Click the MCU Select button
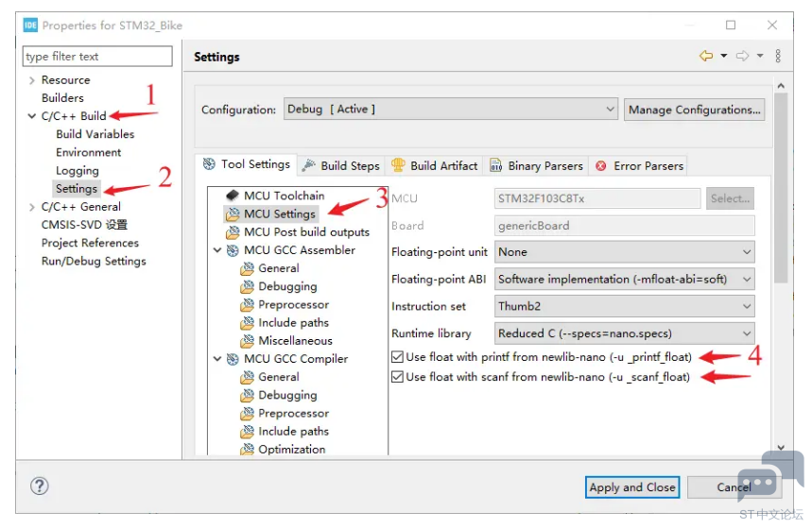 [730, 198]
